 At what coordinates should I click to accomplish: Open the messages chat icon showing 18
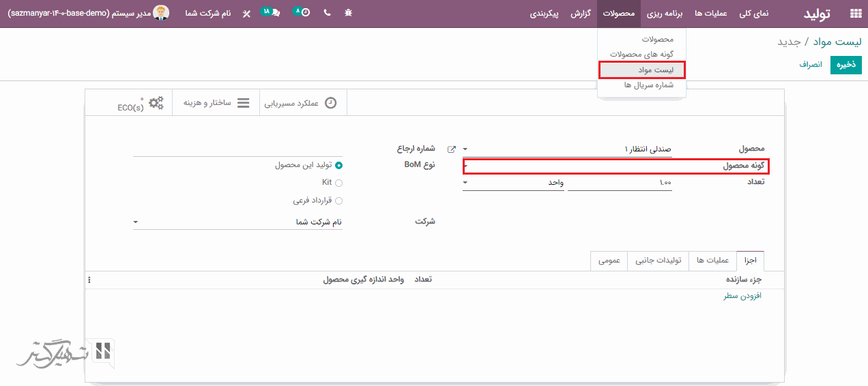click(271, 13)
